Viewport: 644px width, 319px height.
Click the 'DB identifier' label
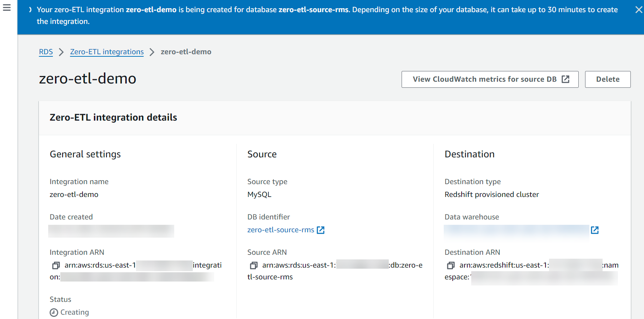pos(268,217)
